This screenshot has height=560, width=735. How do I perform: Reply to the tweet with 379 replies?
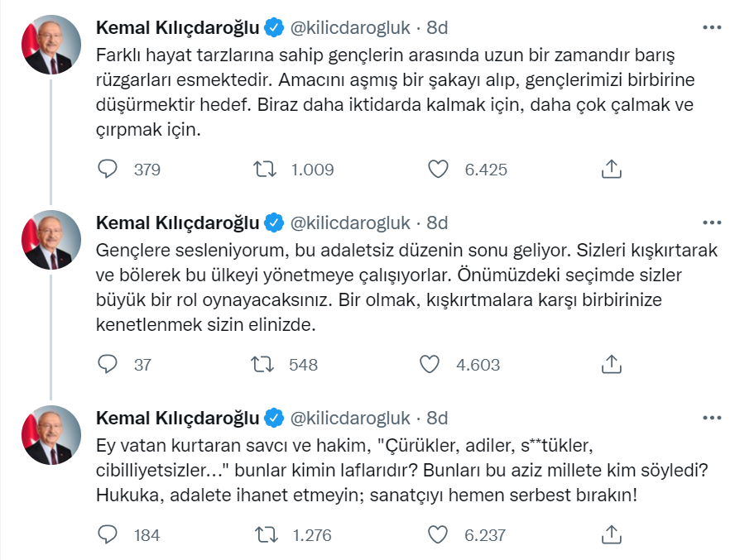point(108,170)
